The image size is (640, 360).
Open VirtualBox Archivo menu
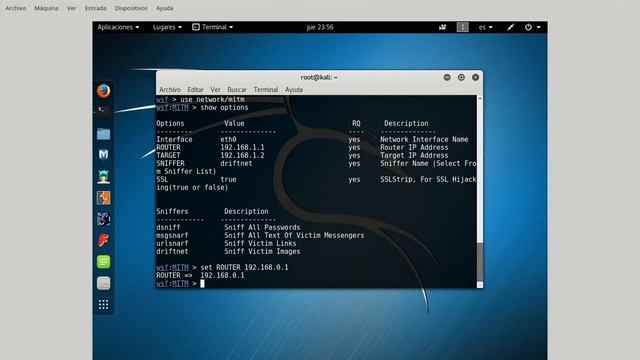[x=16, y=8]
